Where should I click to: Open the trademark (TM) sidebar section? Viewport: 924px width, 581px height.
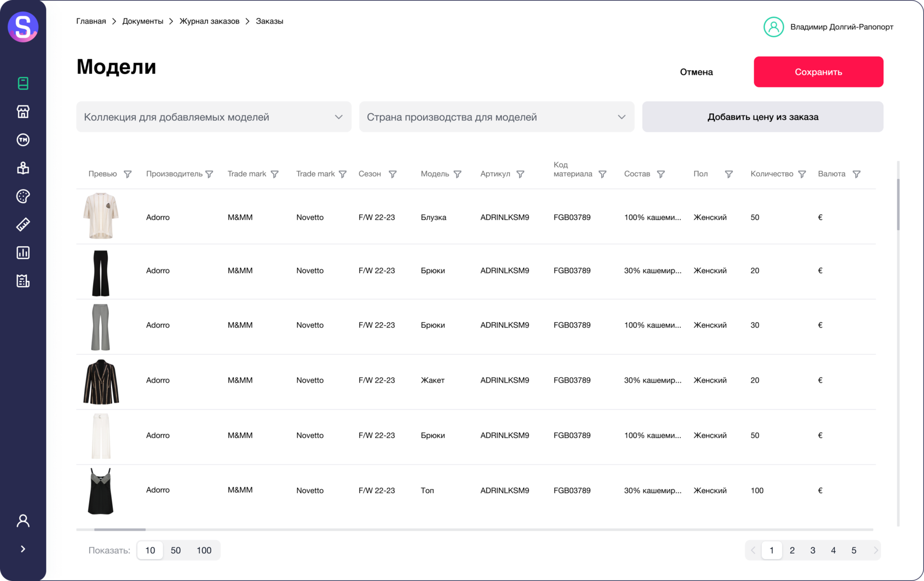coord(23,140)
